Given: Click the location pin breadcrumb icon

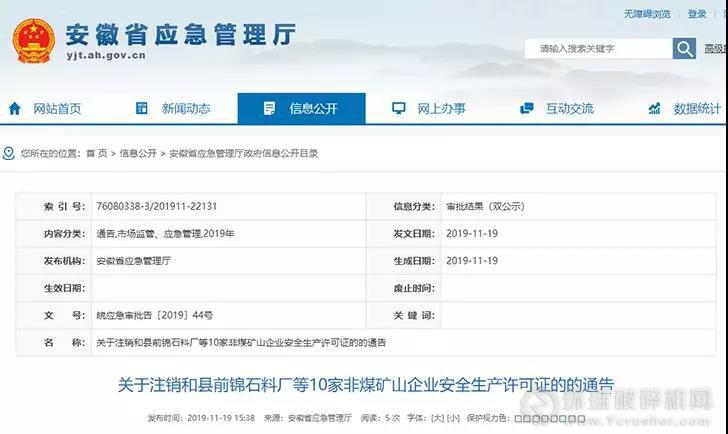Looking at the screenshot, I should point(9,153).
